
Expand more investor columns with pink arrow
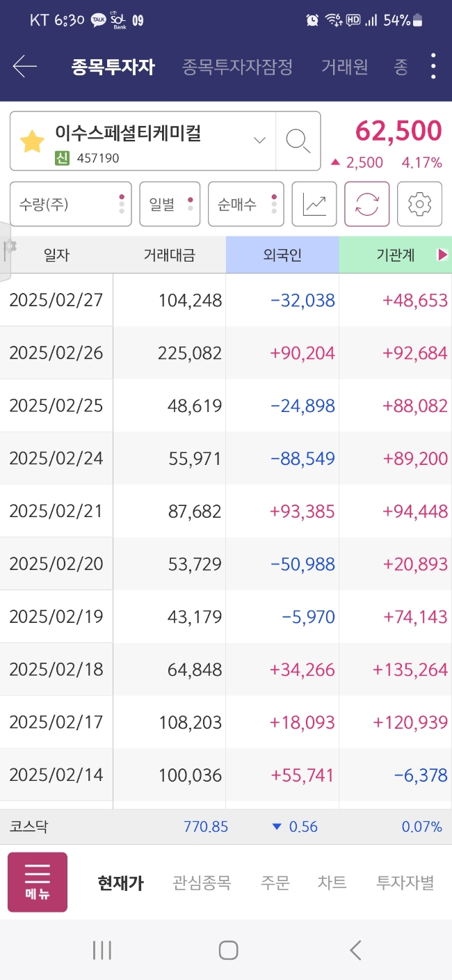pos(442,255)
